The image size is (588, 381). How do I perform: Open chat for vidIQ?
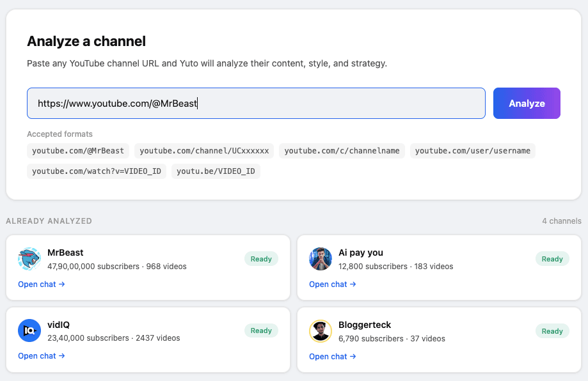(41, 356)
